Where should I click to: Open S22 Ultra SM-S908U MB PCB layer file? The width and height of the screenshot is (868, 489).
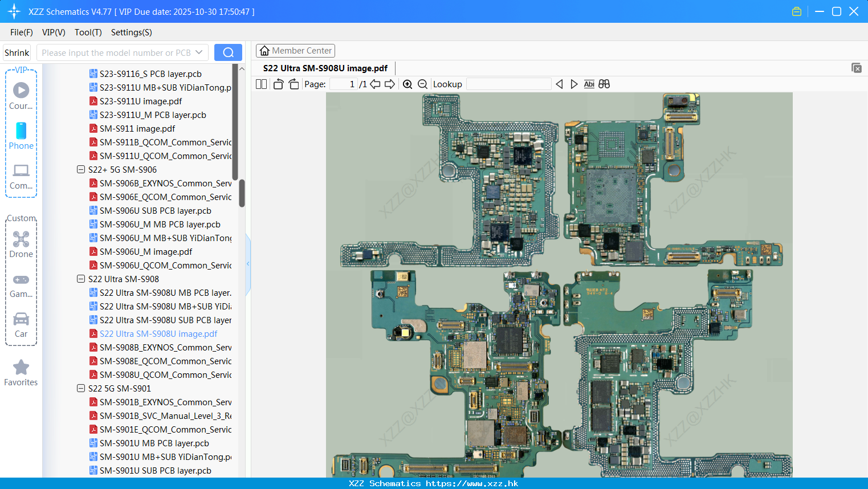click(160, 292)
